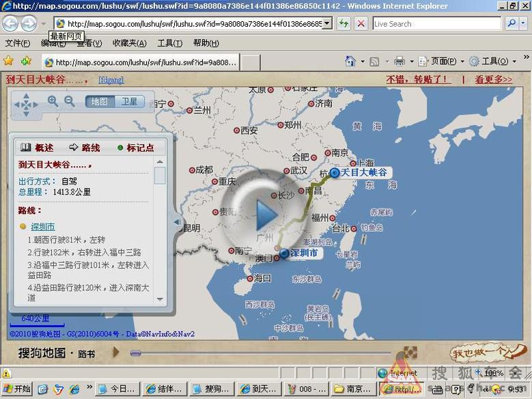This screenshot has height=399, width=532.
Task: Click the red Stop loading icon
Action: (361, 23)
